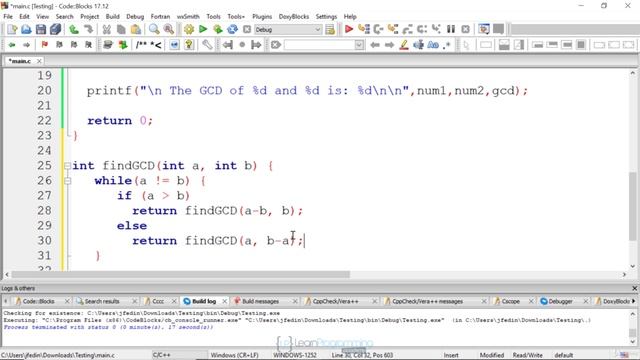Image resolution: width=640 pixels, height=360 pixels.
Task: Open the Replace tool icon
Action: tap(169, 29)
